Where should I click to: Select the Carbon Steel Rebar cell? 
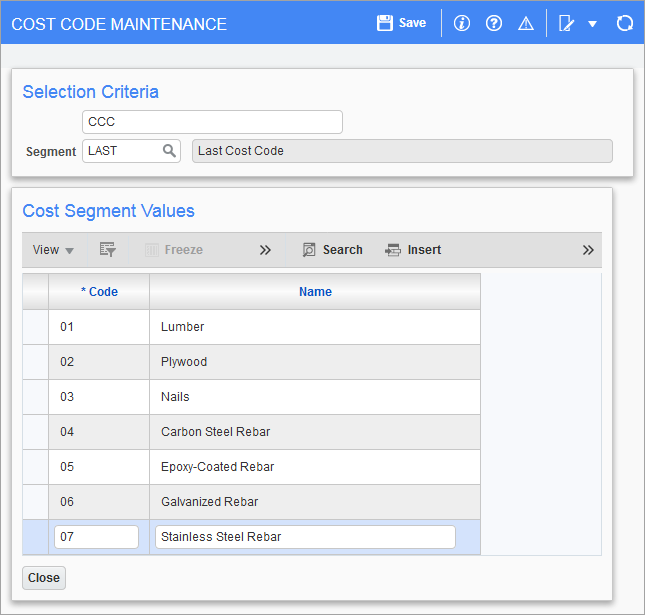pyautogui.click(x=315, y=432)
